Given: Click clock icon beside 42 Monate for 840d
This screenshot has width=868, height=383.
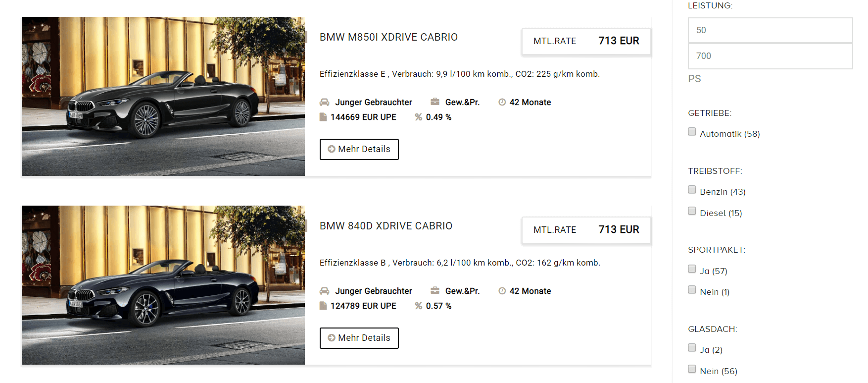Looking at the screenshot, I should 502,291.
